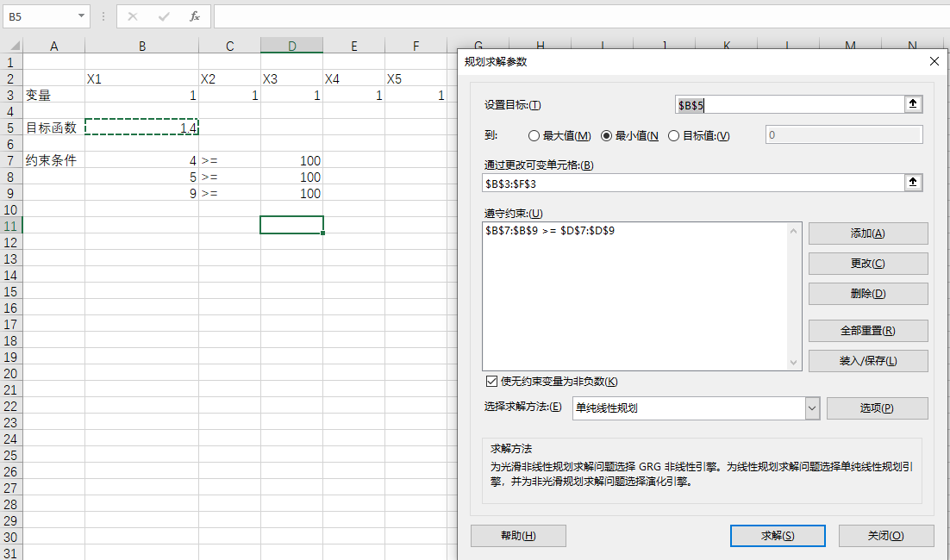This screenshot has height=560, width=950.
Task: Select the constraint $B$7:$B$9 >= $D$7:$D$9
Action: (x=550, y=231)
